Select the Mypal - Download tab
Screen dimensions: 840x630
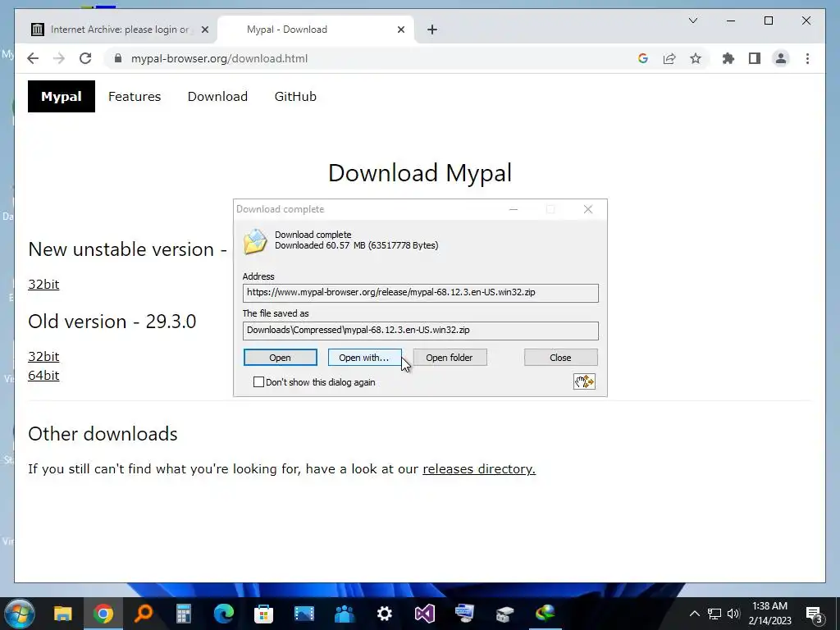[316, 30]
